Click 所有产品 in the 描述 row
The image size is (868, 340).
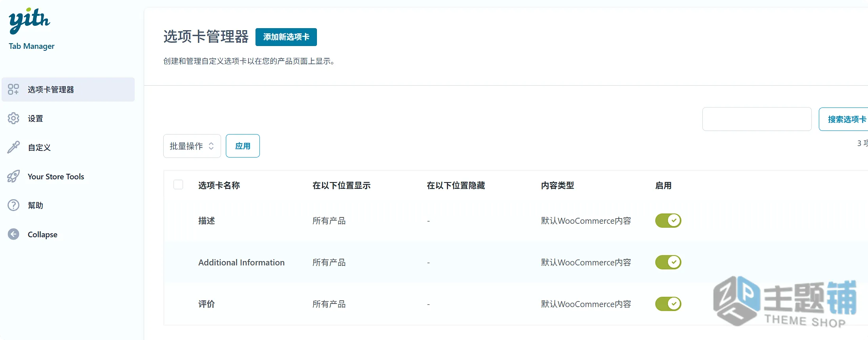point(329,221)
